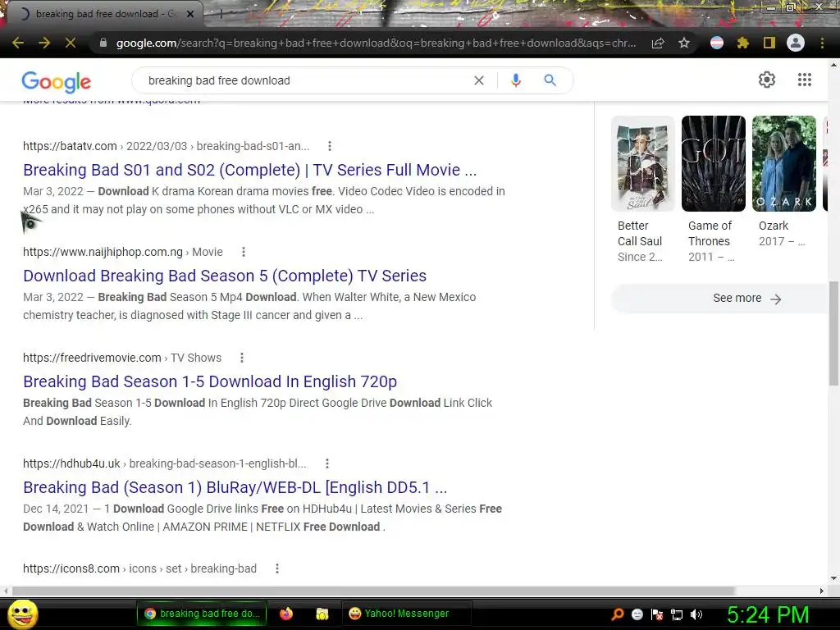Viewport: 840px width, 630px height.
Task: Go forward with the browser forward arrow
Action: (x=44, y=43)
